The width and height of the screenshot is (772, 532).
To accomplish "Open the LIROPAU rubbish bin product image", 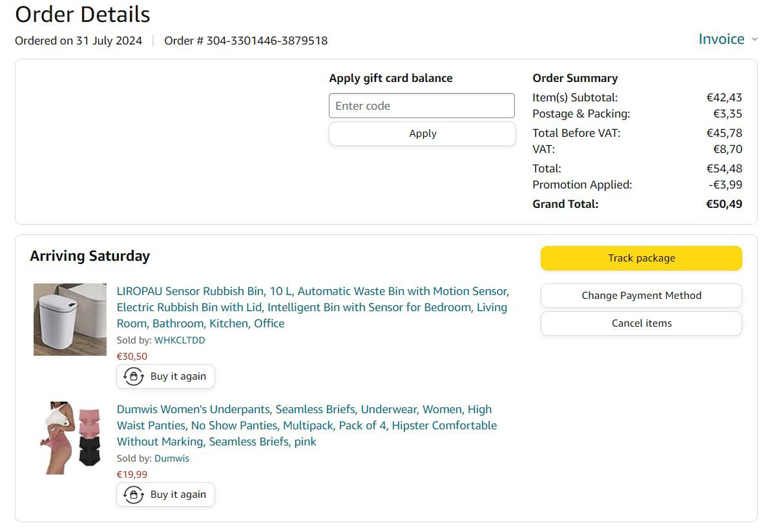I will [x=70, y=320].
